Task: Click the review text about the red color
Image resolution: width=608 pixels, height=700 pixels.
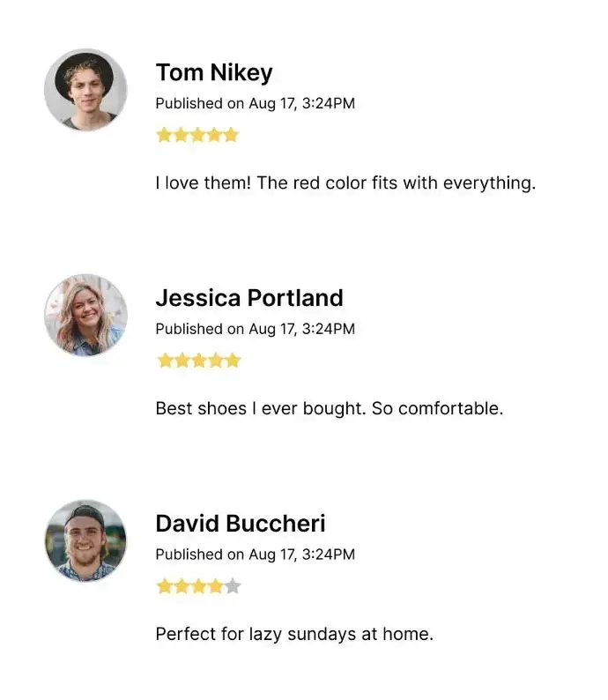Action: pos(345,183)
